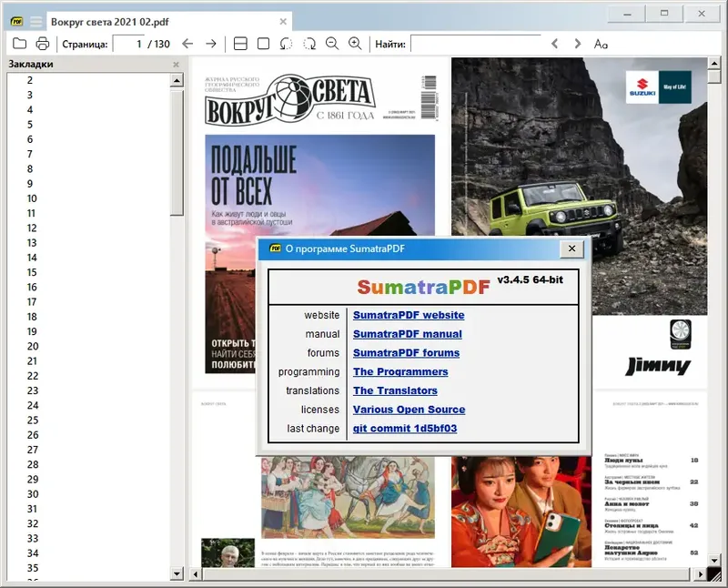Viewport: 728px width, 588px height.
Task: Select bookmark 16
Action: (32, 287)
